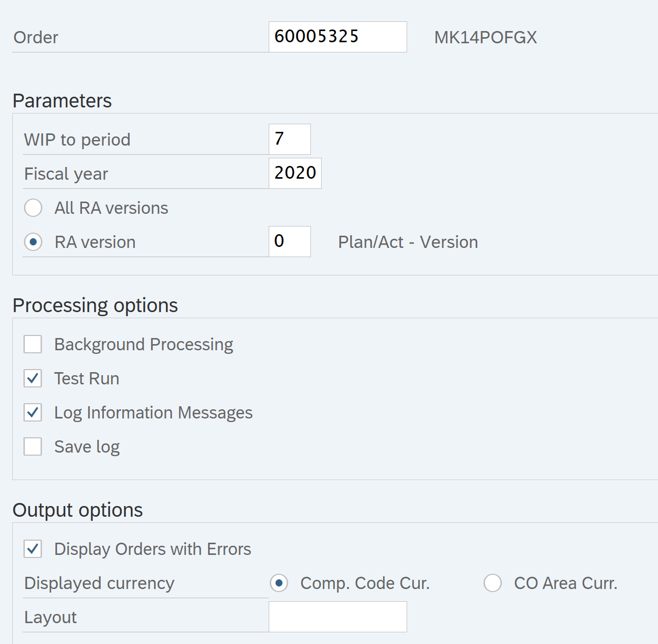Click the MK14POFGX order description text

485,37
